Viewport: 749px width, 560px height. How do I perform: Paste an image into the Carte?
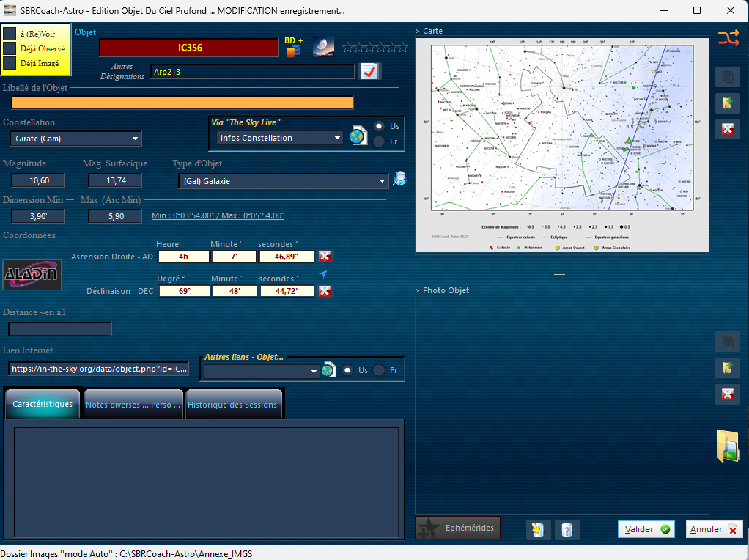pyautogui.click(x=728, y=103)
